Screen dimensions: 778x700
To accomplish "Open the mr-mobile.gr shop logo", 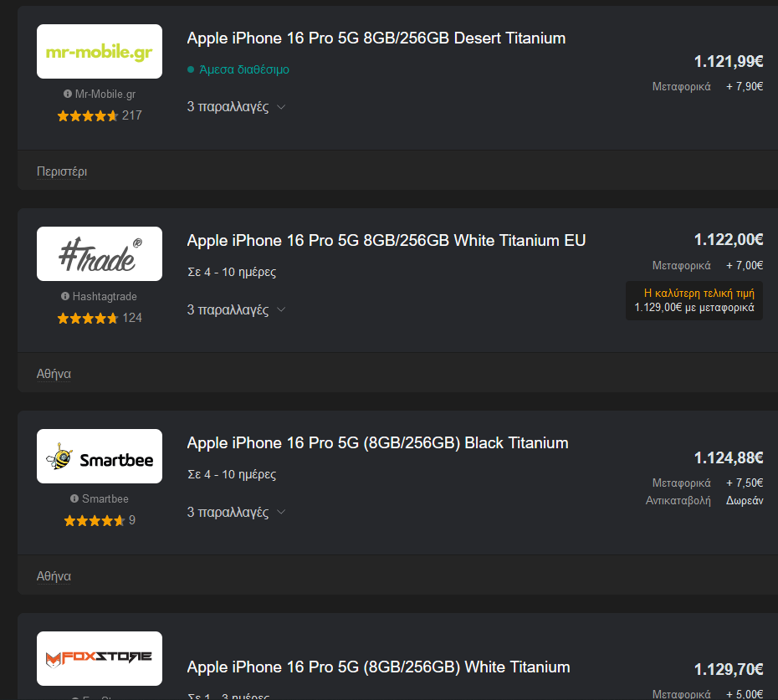I will tap(100, 52).
